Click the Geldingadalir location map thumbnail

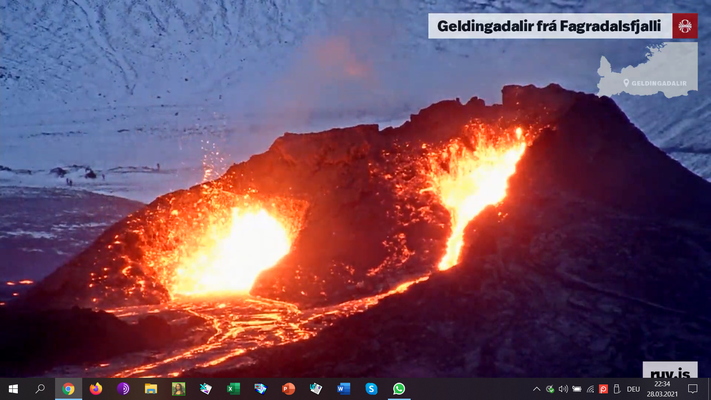[648, 70]
